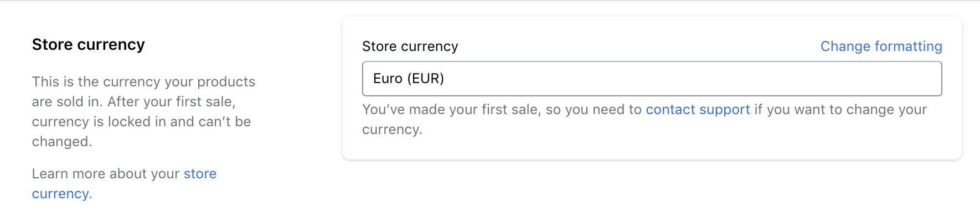Click the 'You've made your first sale' helper text
Image resolution: width=980 pixels, height=216 pixels.
[x=451, y=110]
